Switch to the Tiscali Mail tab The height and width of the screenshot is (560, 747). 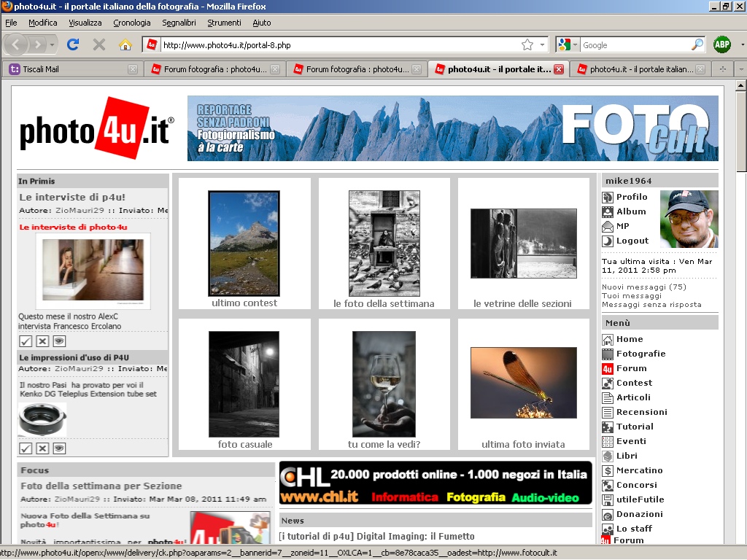(72, 69)
